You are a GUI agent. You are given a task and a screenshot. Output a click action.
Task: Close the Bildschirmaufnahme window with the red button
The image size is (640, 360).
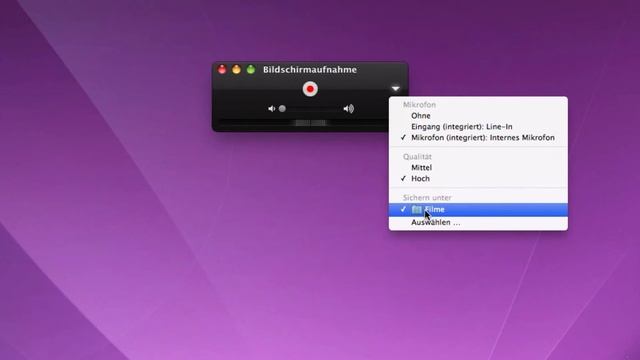pyautogui.click(x=222, y=69)
